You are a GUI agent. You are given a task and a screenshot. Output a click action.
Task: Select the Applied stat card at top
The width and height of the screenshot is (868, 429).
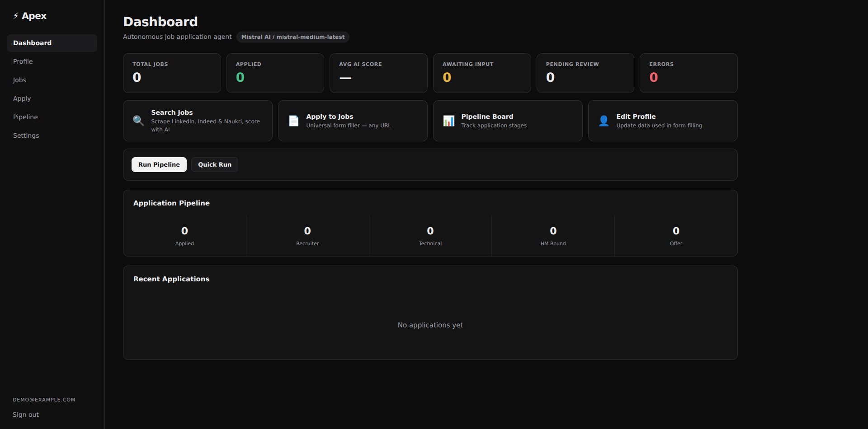click(x=275, y=73)
